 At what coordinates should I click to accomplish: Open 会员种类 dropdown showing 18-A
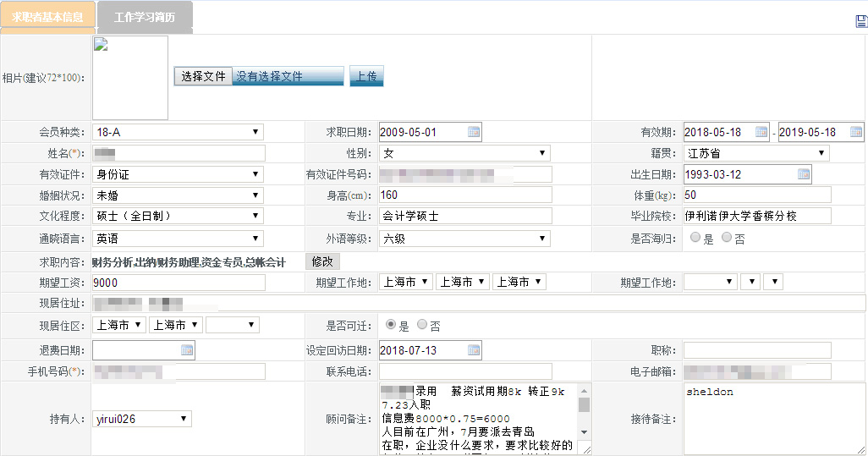(x=178, y=132)
